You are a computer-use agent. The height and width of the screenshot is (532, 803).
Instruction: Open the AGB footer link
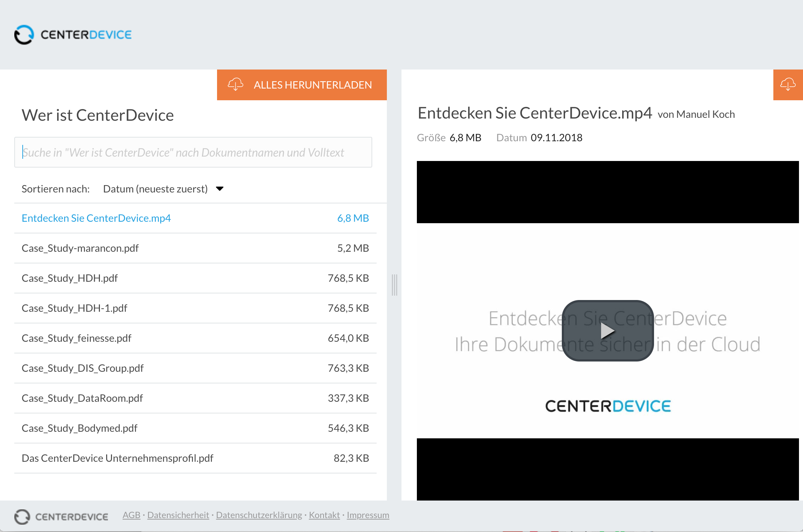tap(131, 515)
